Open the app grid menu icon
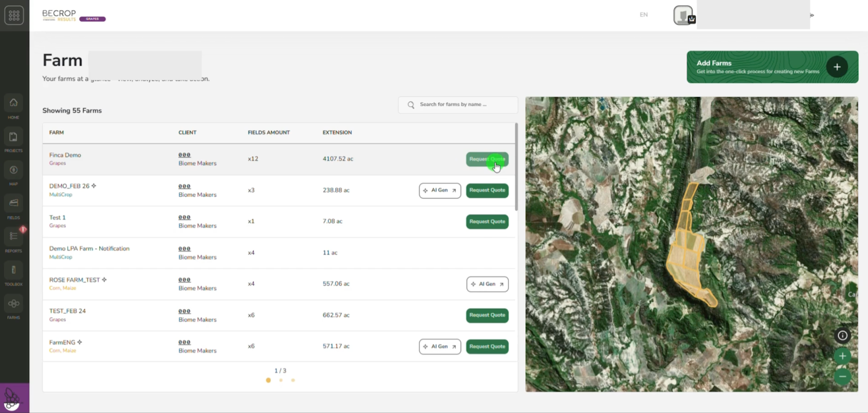The height and width of the screenshot is (413, 868). pos(14,15)
